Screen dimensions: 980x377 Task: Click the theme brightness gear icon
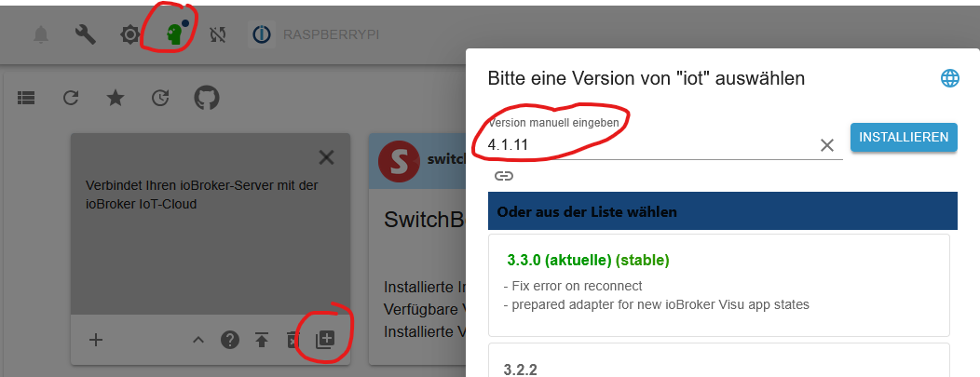point(130,34)
